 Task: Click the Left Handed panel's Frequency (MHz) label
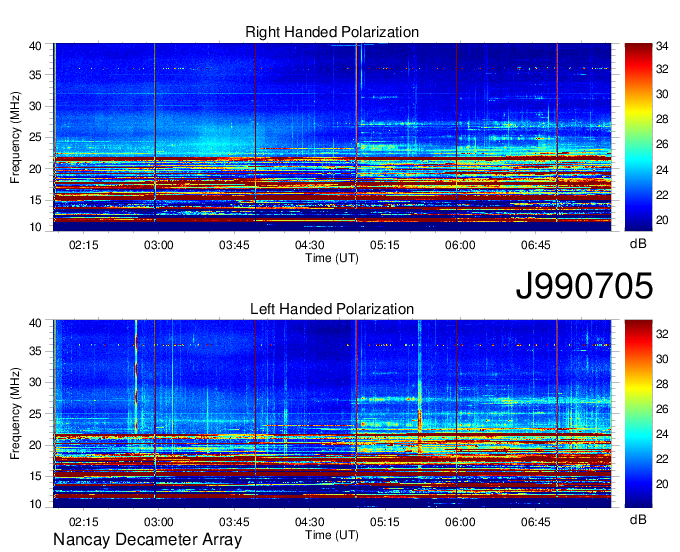click(x=15, y=414)
